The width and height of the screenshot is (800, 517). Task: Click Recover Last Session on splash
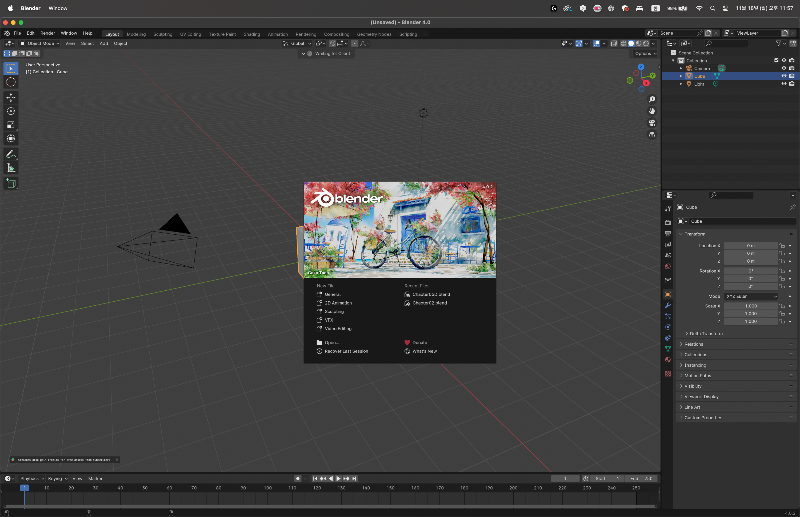point(342,351)
